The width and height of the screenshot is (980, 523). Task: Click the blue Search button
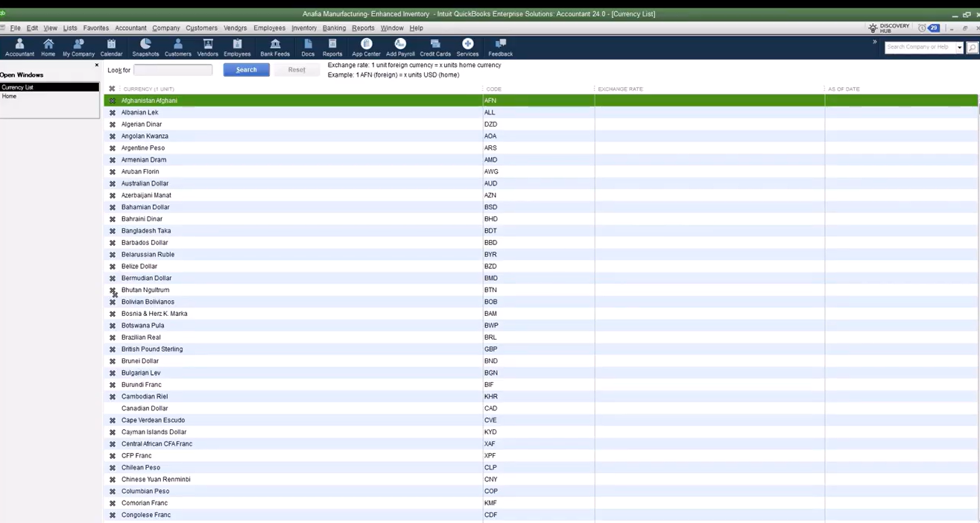pyautogui.click(x=246, y=70)
